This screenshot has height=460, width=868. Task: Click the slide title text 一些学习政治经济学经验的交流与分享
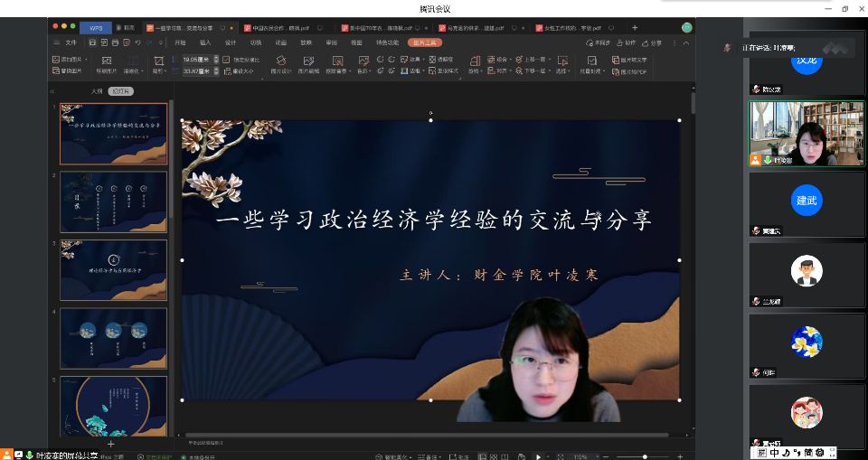(x=433, y=220)
